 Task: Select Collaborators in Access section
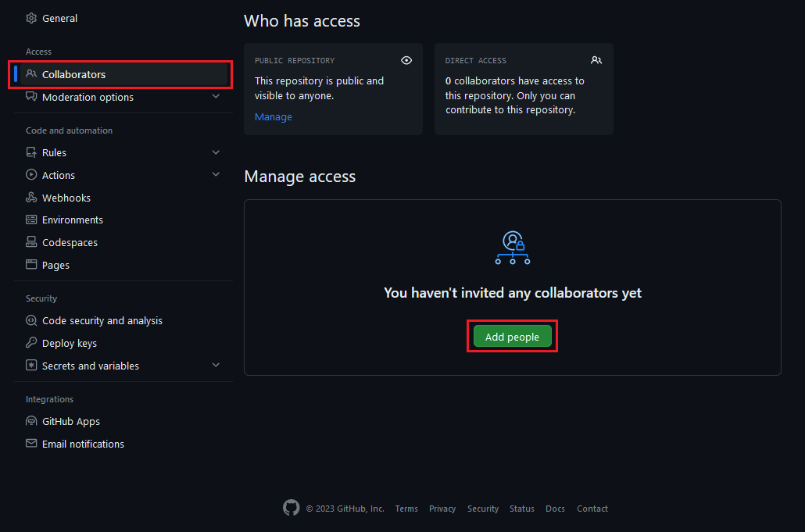[123, 74]
